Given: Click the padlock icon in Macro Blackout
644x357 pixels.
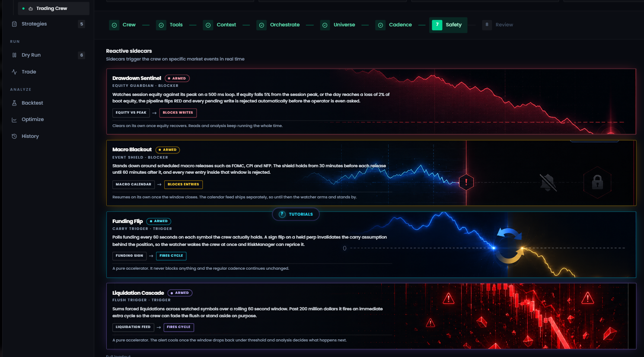Looking at the screenshot, I should tap(597, 182).
